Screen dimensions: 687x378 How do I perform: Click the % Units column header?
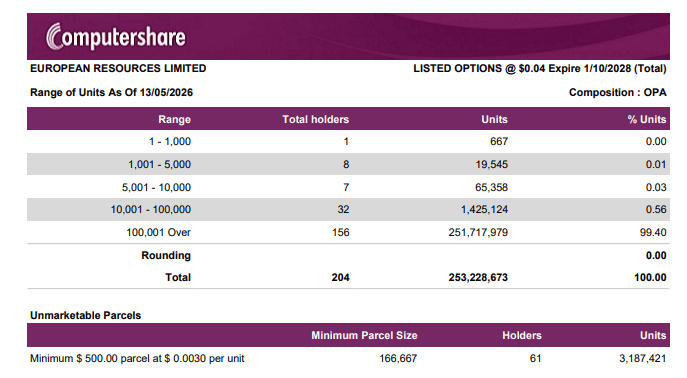[x=647, y=119]
